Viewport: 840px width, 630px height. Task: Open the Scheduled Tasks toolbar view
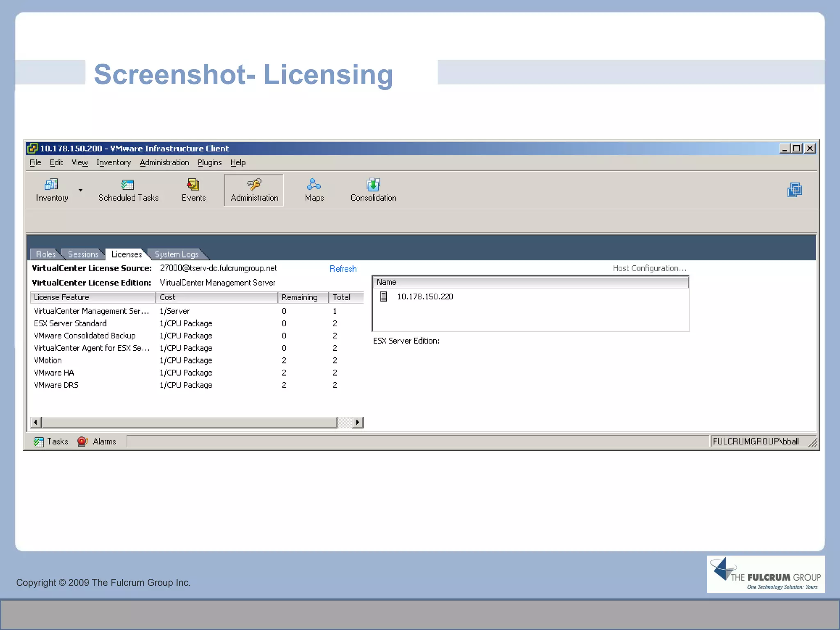click(128, 190)
